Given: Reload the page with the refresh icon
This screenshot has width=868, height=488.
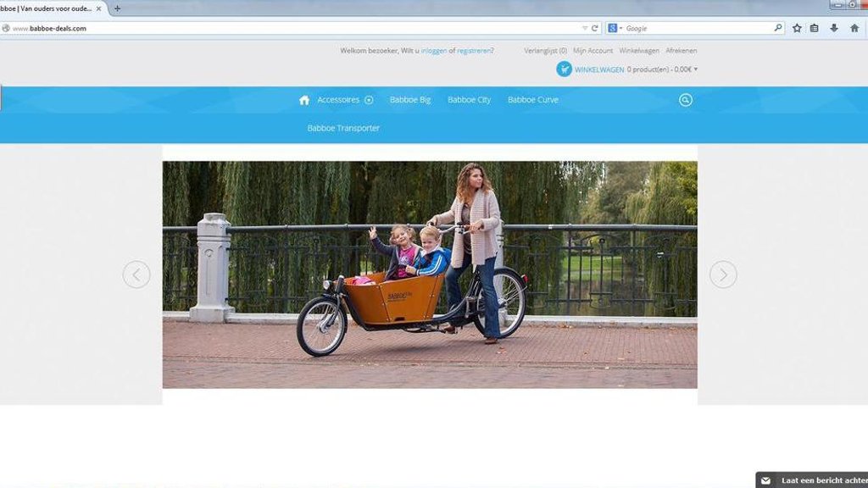Looking at the screenshot, I should point(595,28).
